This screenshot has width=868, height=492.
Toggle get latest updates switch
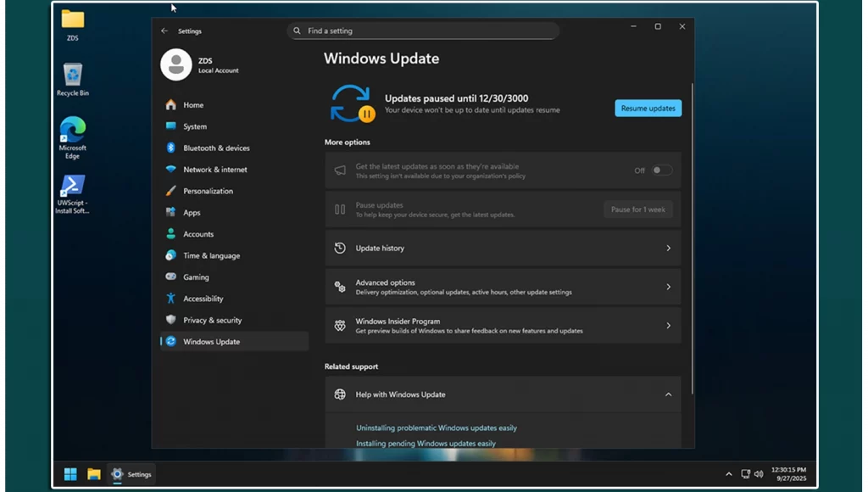coord(661,171)
